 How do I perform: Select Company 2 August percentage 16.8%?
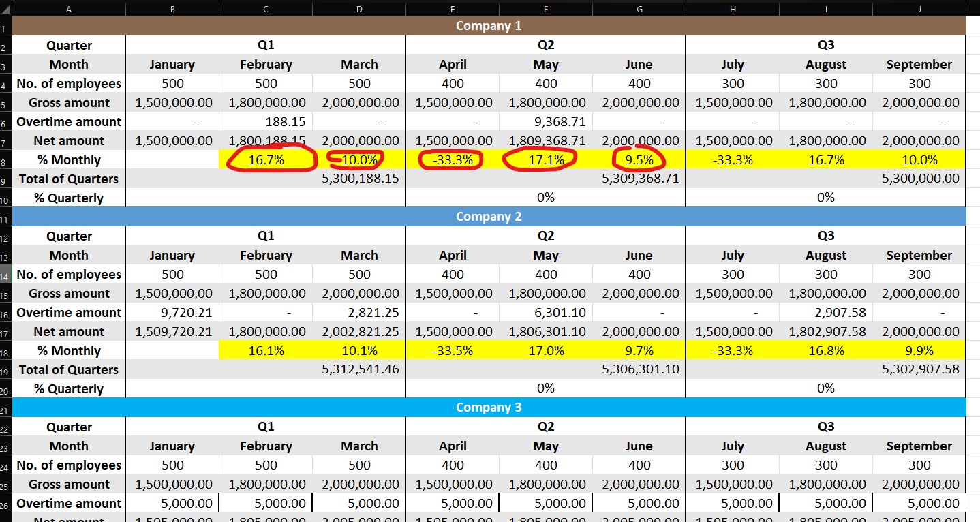coord(826,351)
